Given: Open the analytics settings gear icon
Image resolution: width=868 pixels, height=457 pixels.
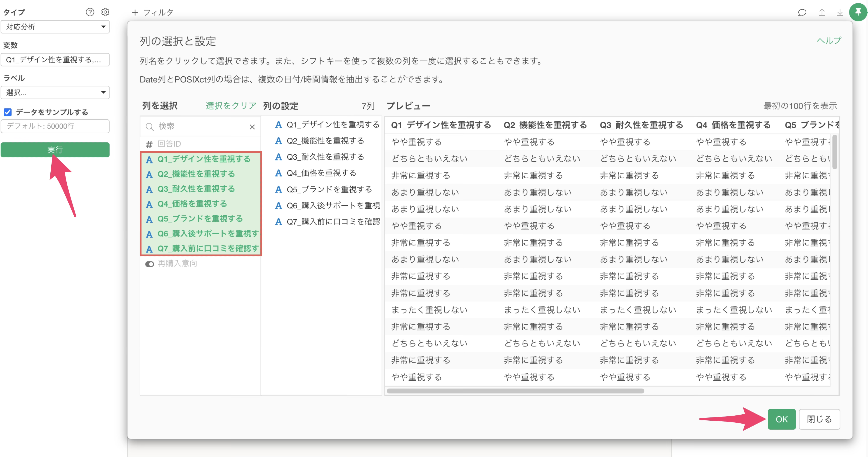Looking at the screenshot, I should click(105, 12).
